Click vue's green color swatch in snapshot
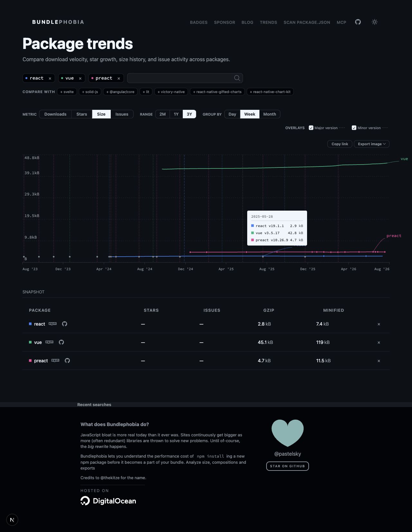The height and width of the screenshot is (532, 412). click(x=30, y=342)
